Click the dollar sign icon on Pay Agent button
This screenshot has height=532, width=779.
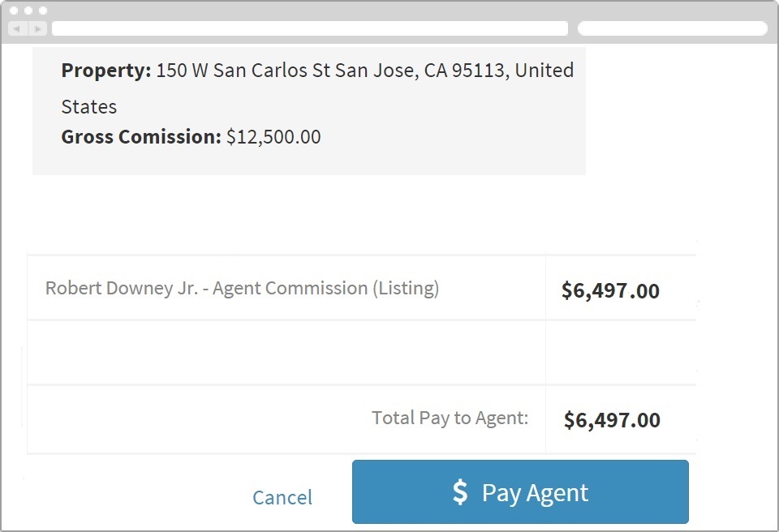click(x=459, y=491)
